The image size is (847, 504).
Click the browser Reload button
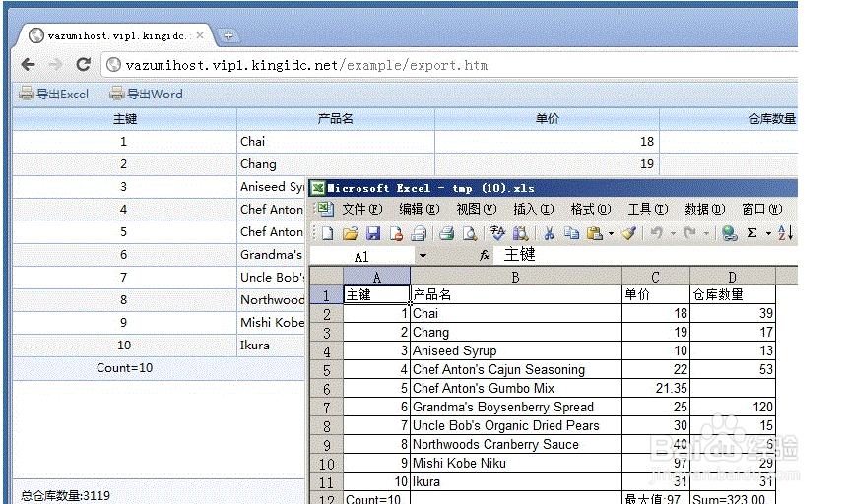(83, 65)
